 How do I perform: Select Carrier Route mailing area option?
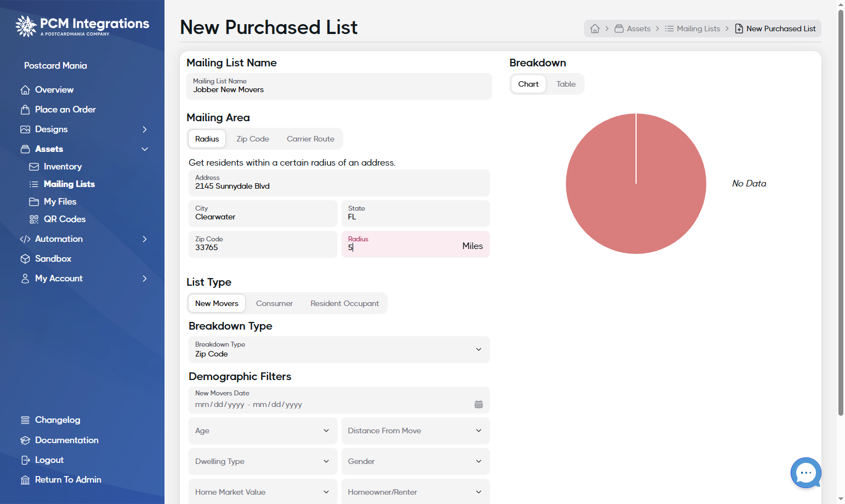click(310, 139)
